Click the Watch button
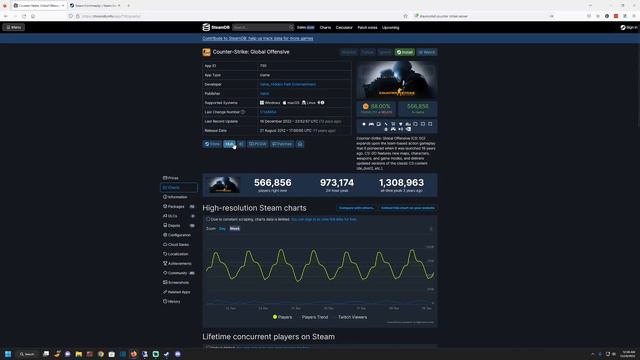The height and width of the screenshot is (360, 640). (427, 52)
